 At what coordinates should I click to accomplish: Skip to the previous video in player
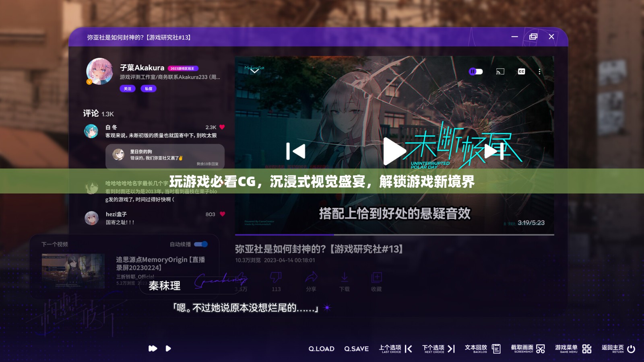[295, 151]
